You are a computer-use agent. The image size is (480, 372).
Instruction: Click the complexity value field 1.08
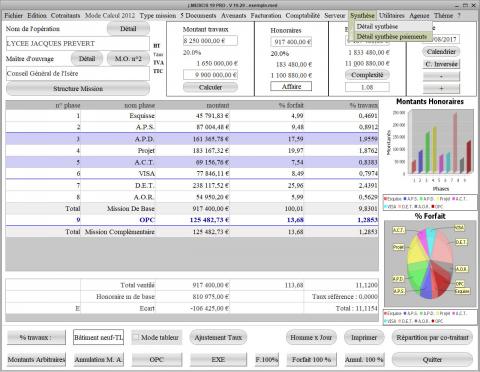tap(367, 87)
